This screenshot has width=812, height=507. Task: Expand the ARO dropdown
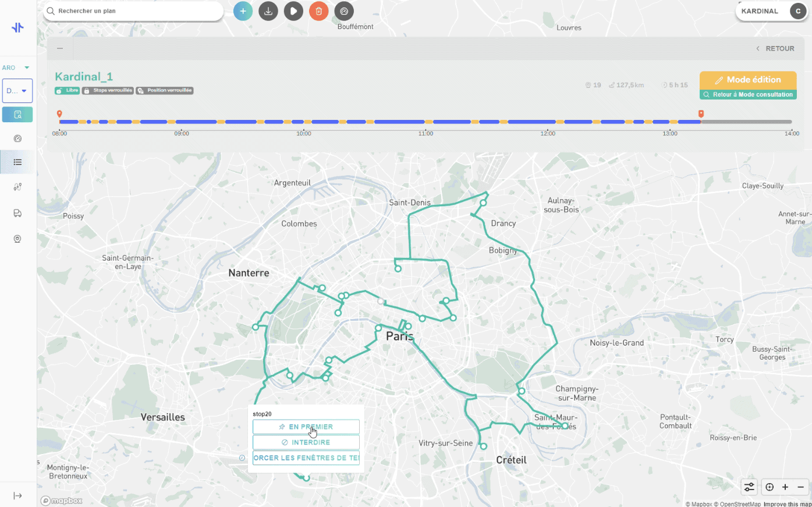pyautogui.click(x=16, y=68)
